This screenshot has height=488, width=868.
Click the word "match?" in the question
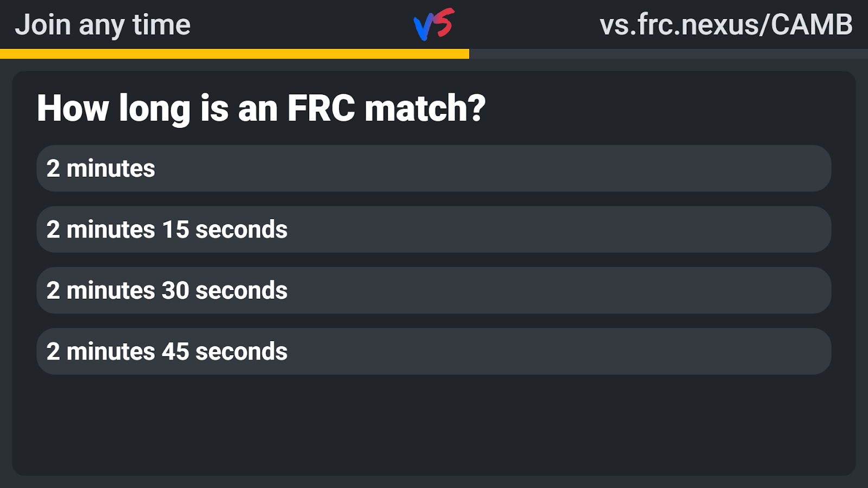pos(425,108)
